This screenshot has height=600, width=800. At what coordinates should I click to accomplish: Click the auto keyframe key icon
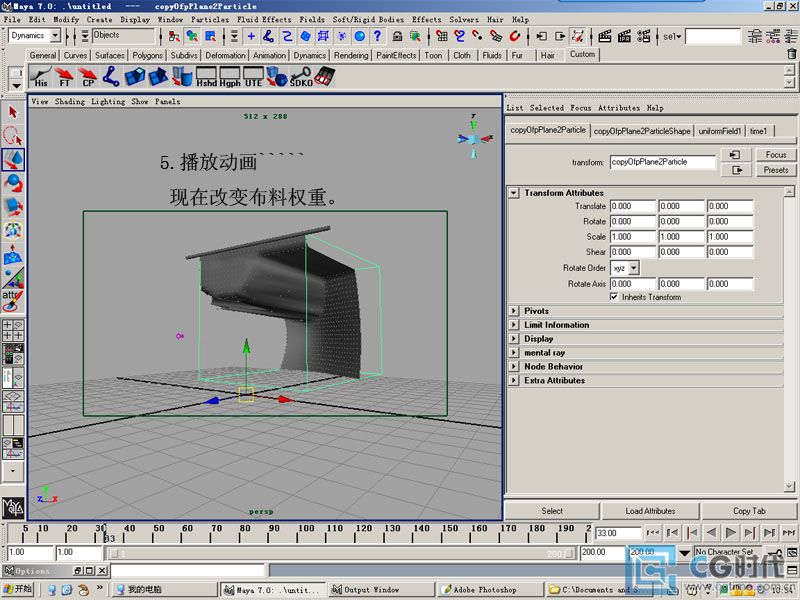(776, 553)
